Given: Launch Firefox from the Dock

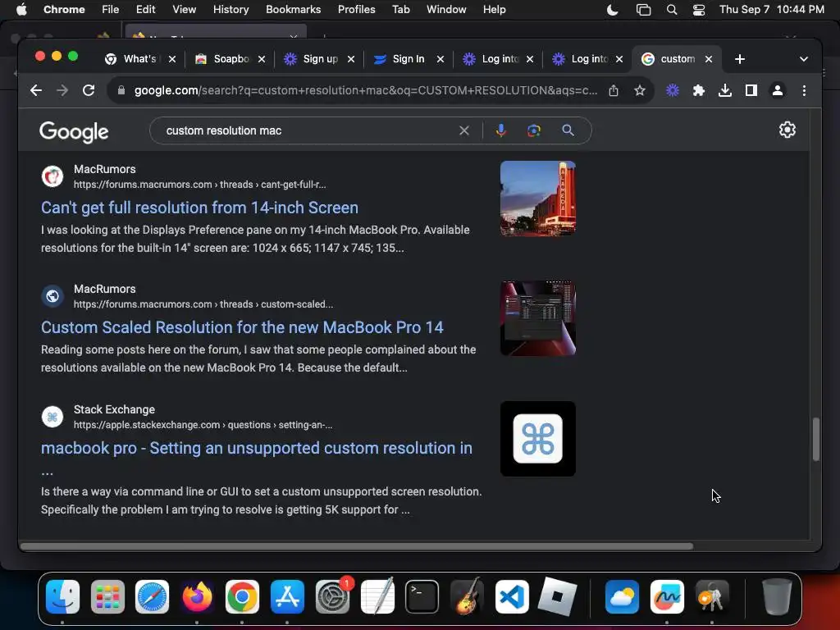Looking at the screenshot, I should 197,596.
